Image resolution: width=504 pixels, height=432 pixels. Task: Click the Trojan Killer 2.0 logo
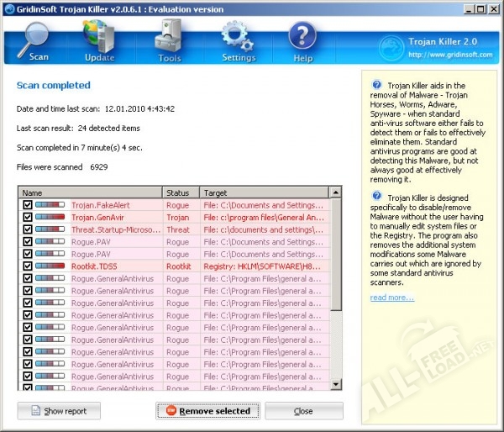pos(393,48)
